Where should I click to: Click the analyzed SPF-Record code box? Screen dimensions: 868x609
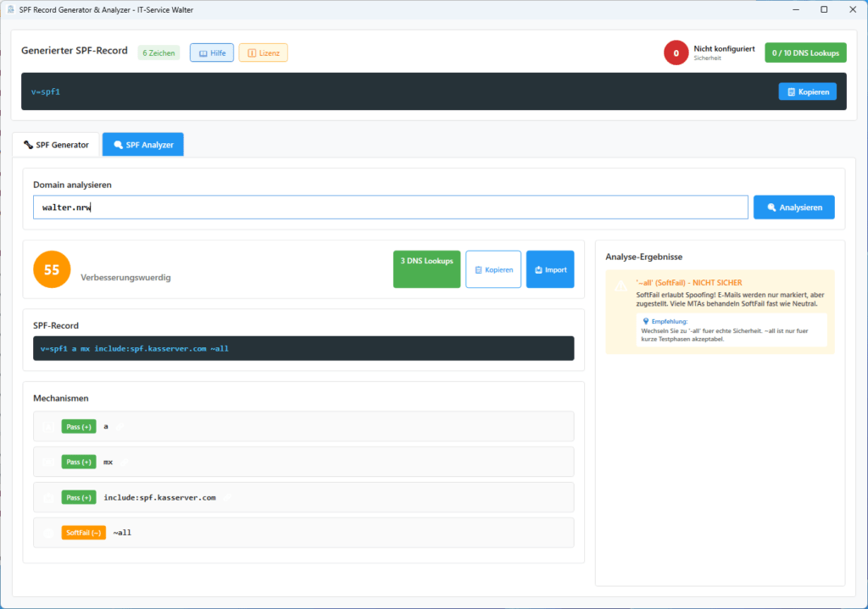pyautogui.click(x=303, y=348)
